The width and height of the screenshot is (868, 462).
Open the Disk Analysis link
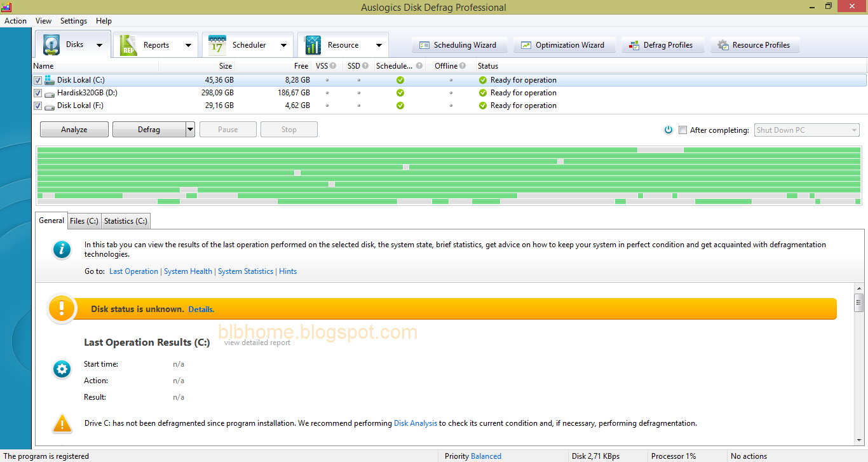point(416,423)
